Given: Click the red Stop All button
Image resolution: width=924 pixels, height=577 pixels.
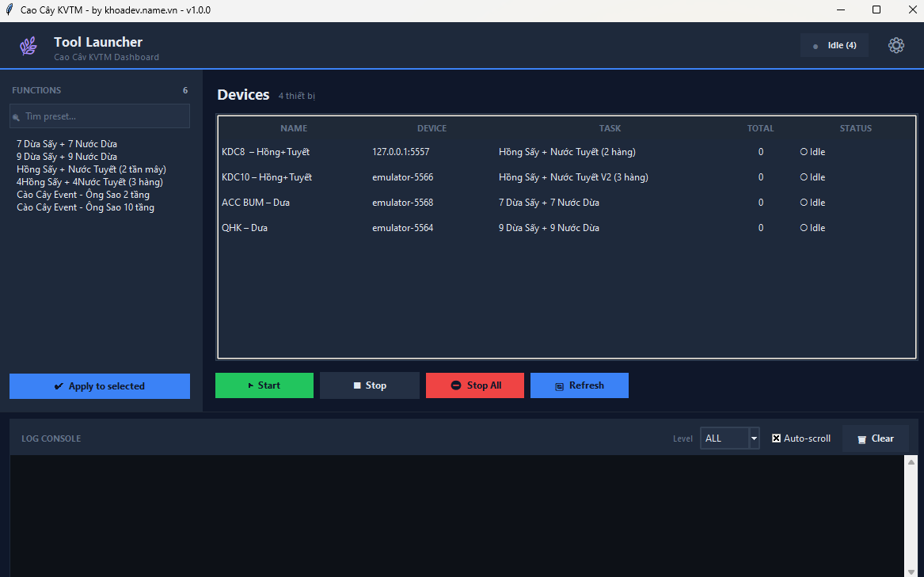Looking at the screenshot, I should 475,385.
